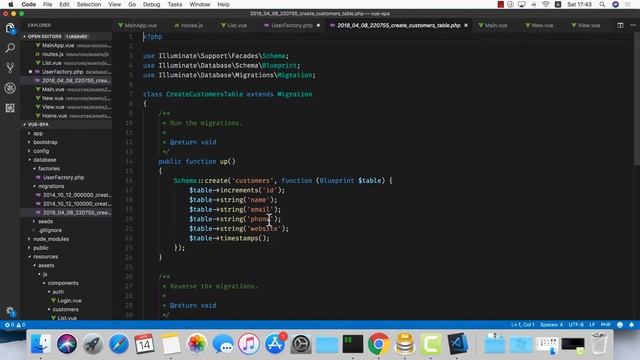Close the create_customers_table.php tab

(466, 25)
